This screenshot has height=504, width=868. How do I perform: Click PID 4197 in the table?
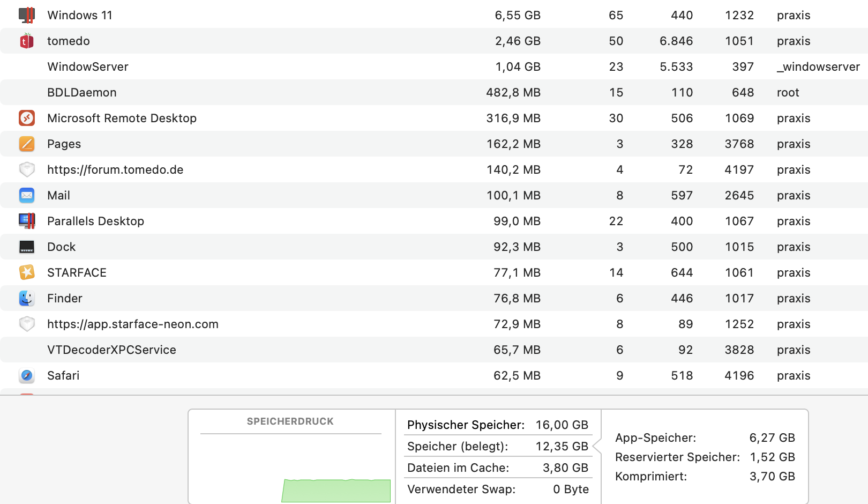click(739, 169)
